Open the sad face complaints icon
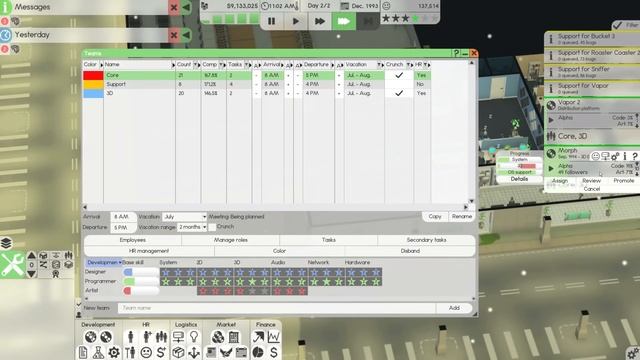The height and width of the screenshot is (360, 640). pyautogui.click(x=146, y=352)
